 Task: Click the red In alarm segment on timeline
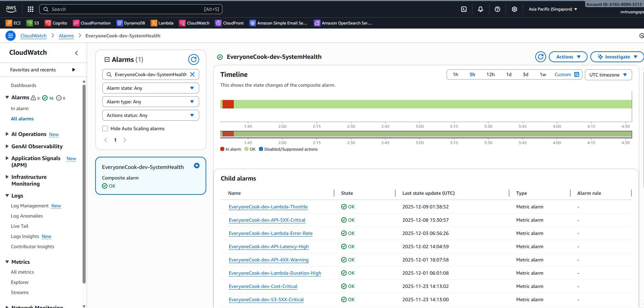point(228,104)
